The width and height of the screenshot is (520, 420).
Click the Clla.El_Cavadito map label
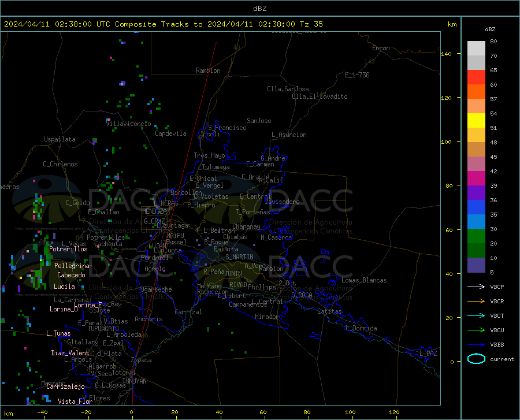pyautogui.click(x=320, y=96)
